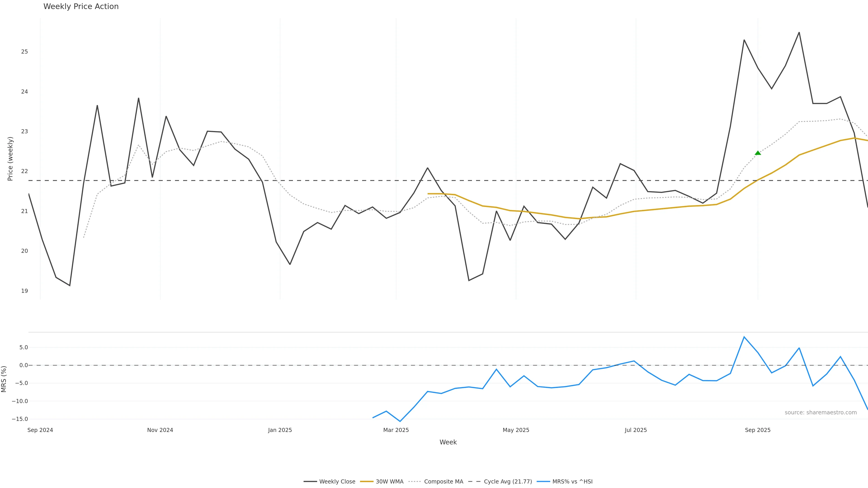Click the blue MRS% legend line swatch
868x488 pixels.
pyautogui.click(x=543, y=482)
